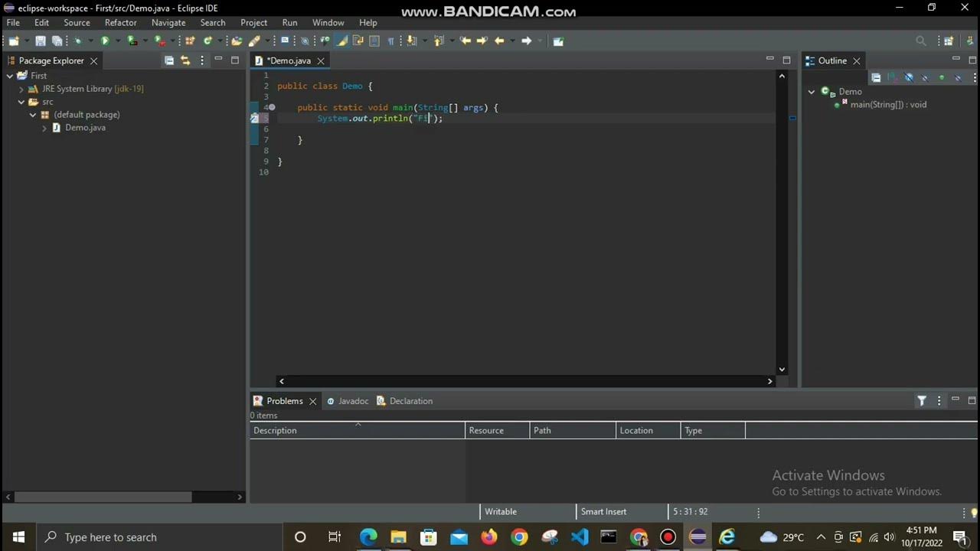Toggle Show Whitespace Characters pilcrow icon
This screenshot has height=551, width=980.
(x=391, y=41)
